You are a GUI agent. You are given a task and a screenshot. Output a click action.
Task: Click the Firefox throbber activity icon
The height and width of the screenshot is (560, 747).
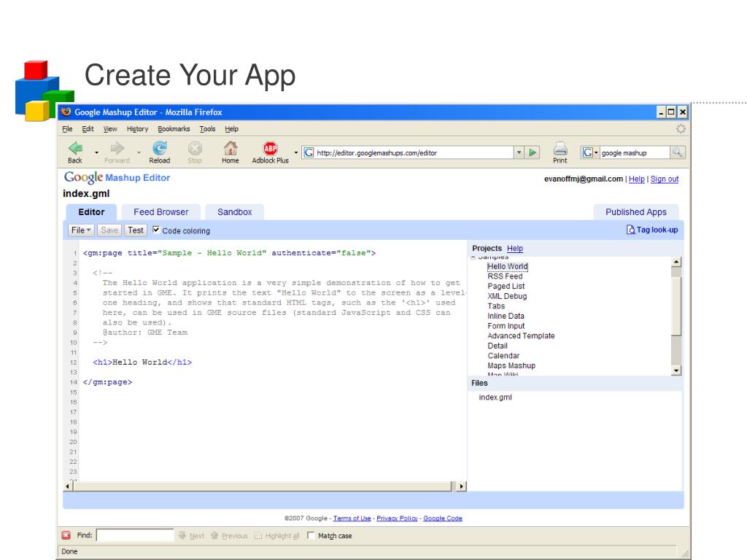[681, 128]
